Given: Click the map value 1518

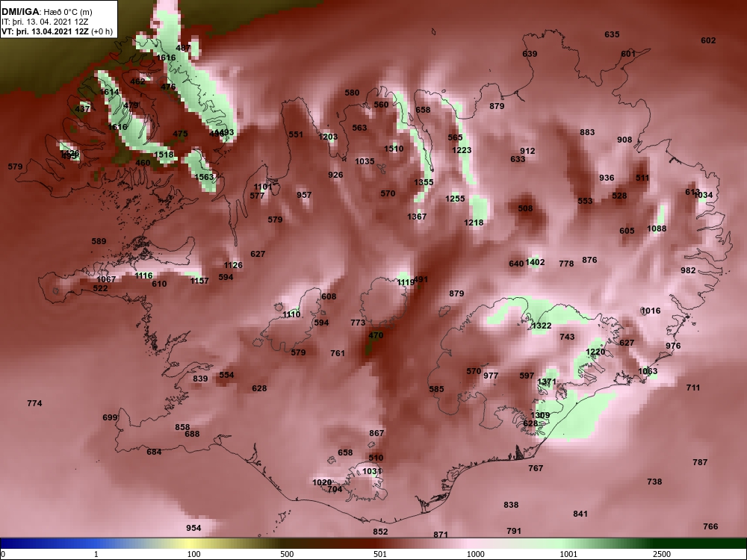Looking at the screenshot, I should (x=164, y=155).
